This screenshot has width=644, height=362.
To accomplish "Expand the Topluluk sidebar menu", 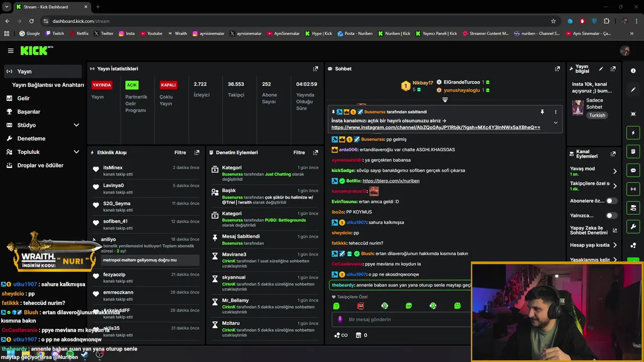I will click(76, 152).
